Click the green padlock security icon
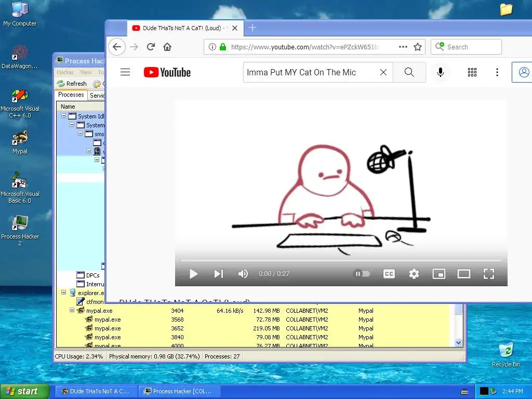 pyautogui.click(x=222, y=47)
